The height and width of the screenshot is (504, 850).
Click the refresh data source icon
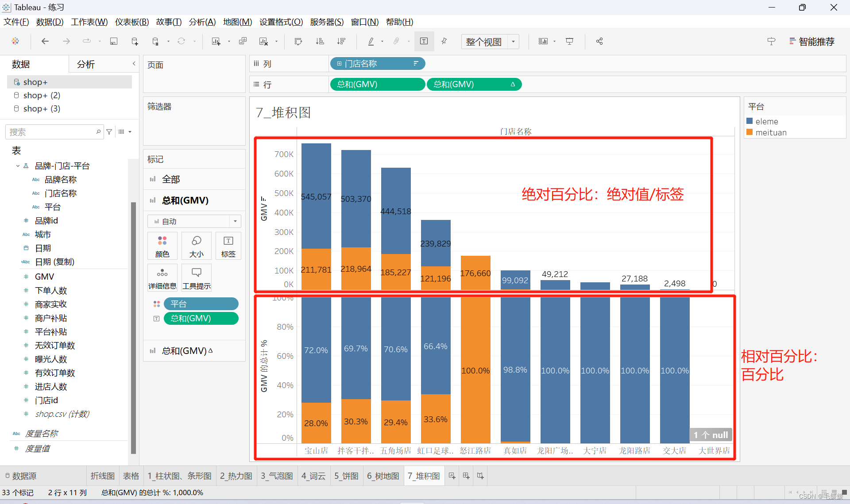click(181, 41)
